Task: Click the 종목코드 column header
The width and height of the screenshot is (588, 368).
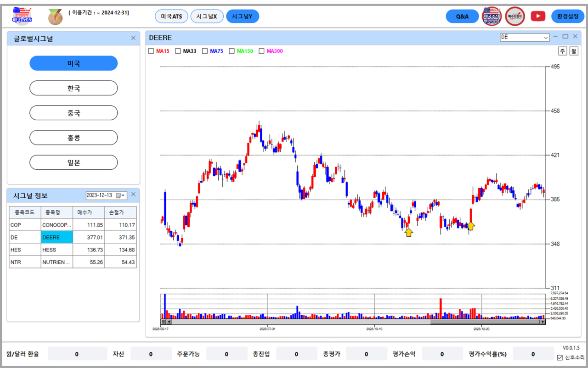Action: point(25,212)
